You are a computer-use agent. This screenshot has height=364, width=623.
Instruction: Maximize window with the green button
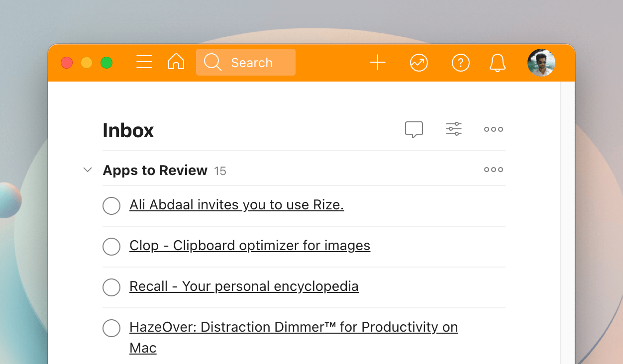(x=106, y=63)
